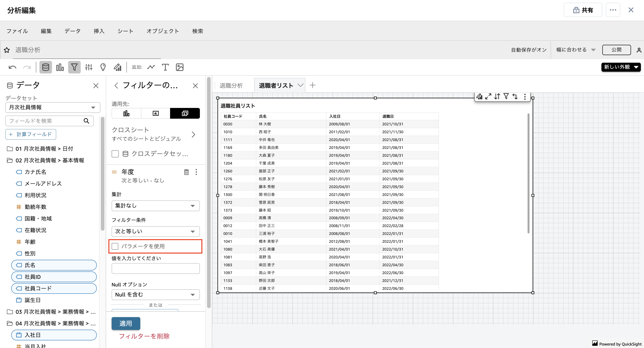Open the 月次社員情報 dataset dropdown
Screen dimensions: 644x348
pyautogui.click(x=52, y=107)
